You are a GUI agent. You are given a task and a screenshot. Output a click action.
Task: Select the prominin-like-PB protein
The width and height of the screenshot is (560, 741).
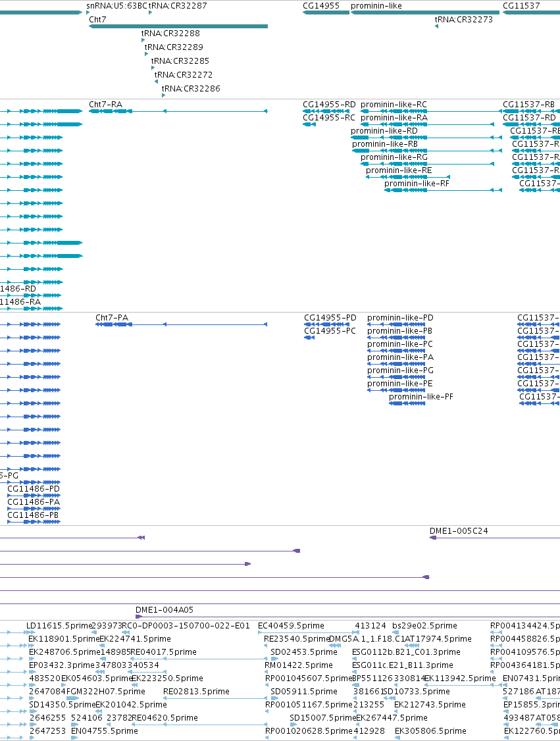click(x=400, y=331)
